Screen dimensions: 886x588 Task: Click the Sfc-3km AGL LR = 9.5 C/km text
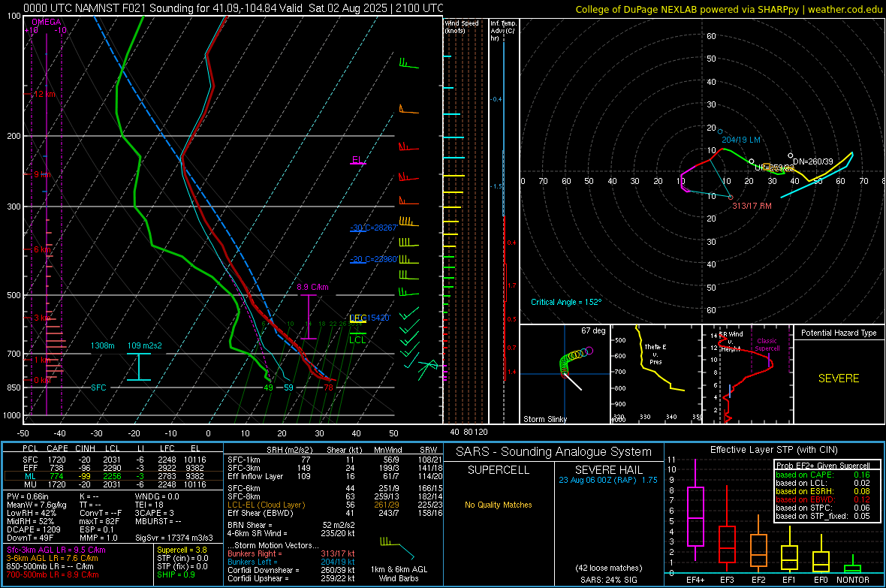point(56,550)
